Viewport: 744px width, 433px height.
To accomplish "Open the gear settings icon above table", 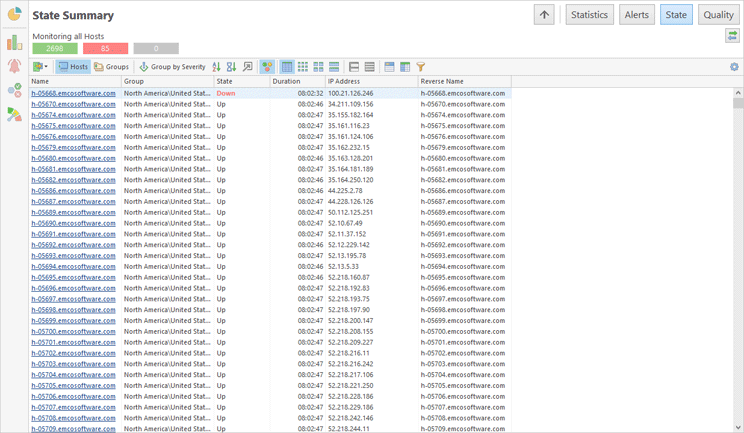I will pos(734,67).
